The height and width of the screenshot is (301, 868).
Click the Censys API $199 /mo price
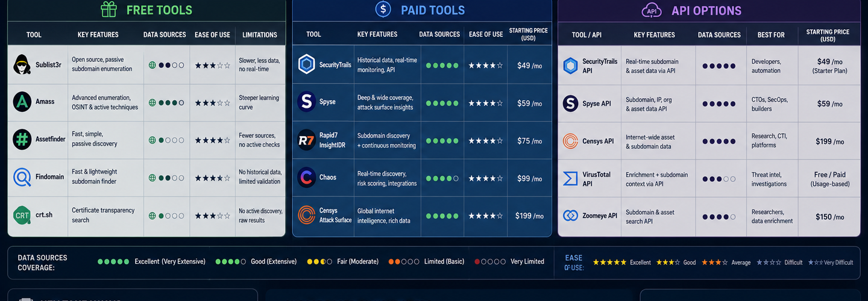829,141
